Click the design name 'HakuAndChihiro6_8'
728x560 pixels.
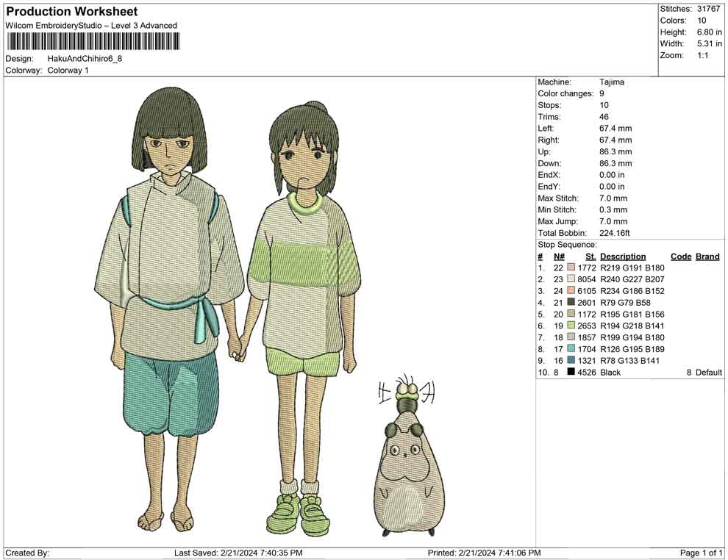(85, 59)
